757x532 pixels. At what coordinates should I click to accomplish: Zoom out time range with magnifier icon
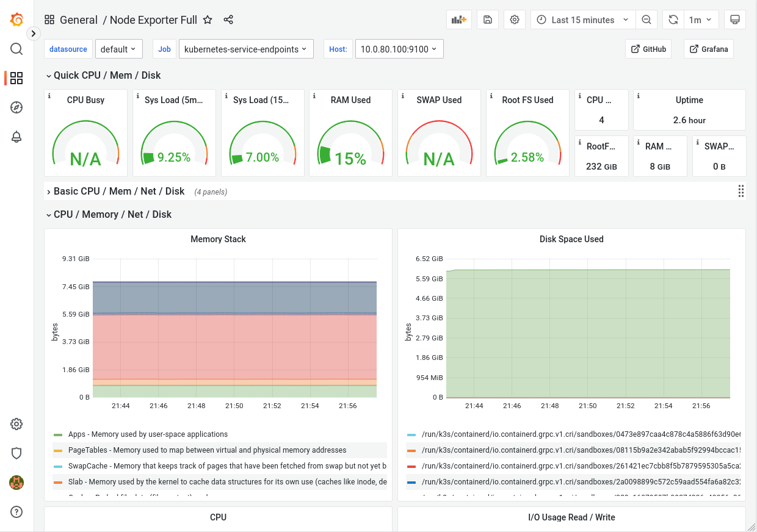coord(647,20)
